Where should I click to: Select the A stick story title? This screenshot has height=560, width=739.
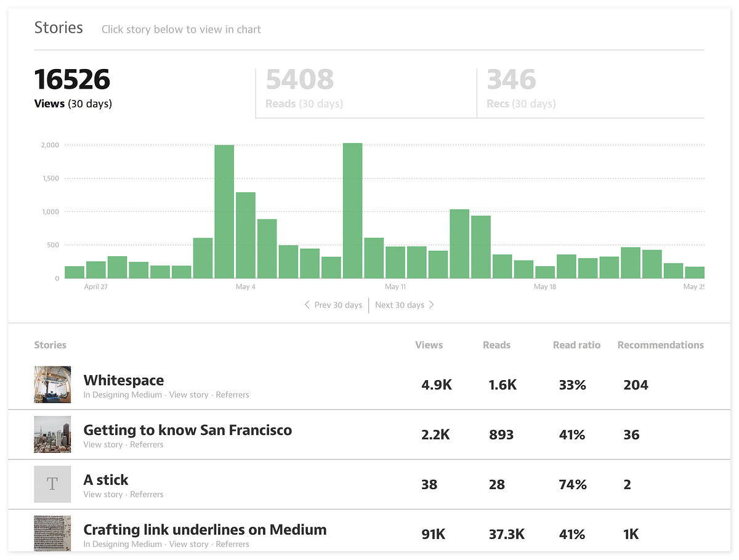(106, 480)
